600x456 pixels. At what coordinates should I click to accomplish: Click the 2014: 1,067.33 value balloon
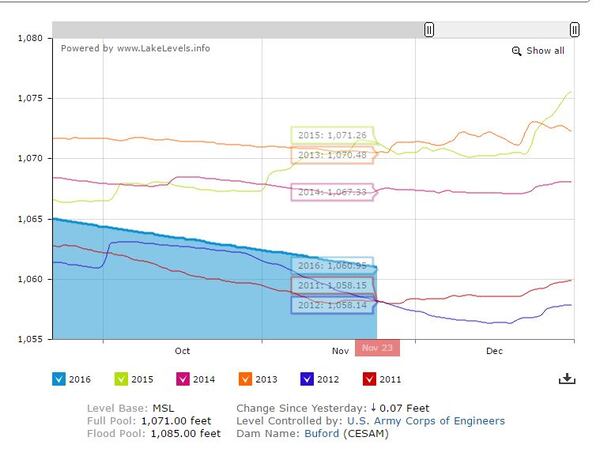(332, 192)
